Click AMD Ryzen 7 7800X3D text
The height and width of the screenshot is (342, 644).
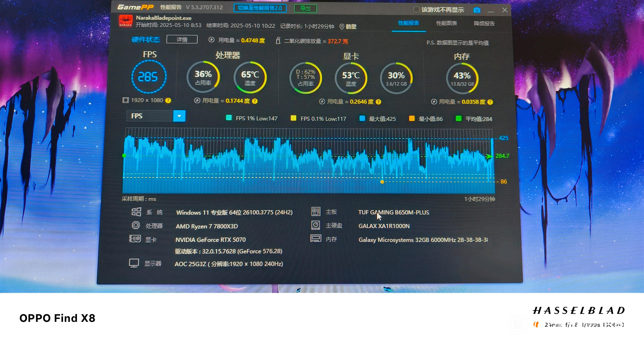[207, 226]
